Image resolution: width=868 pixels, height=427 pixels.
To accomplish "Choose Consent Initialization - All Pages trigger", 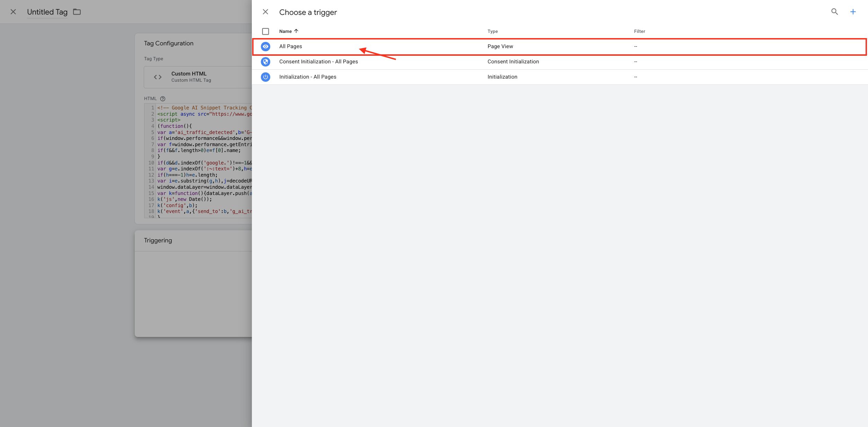I will [559, 62].
